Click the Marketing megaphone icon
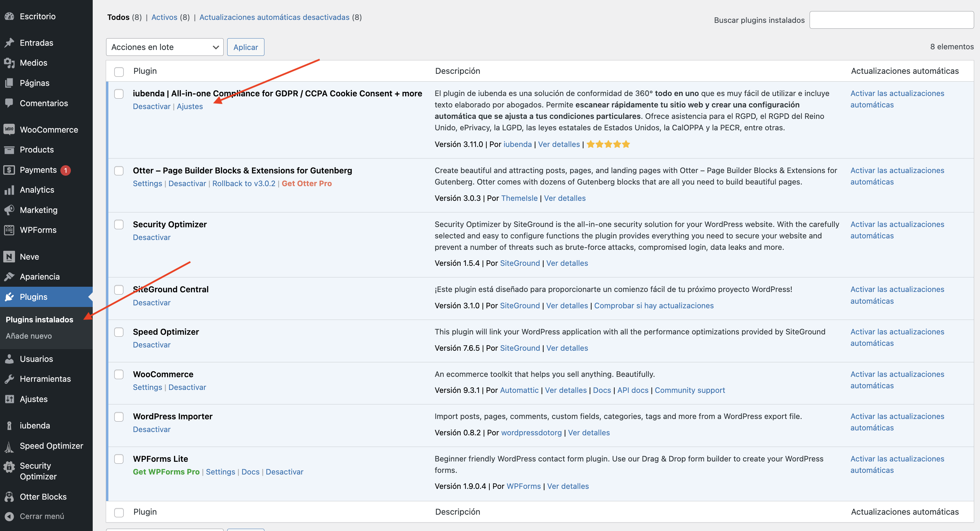Image resolution: width=980 pixels, height=531 pixels. point(9,210)
